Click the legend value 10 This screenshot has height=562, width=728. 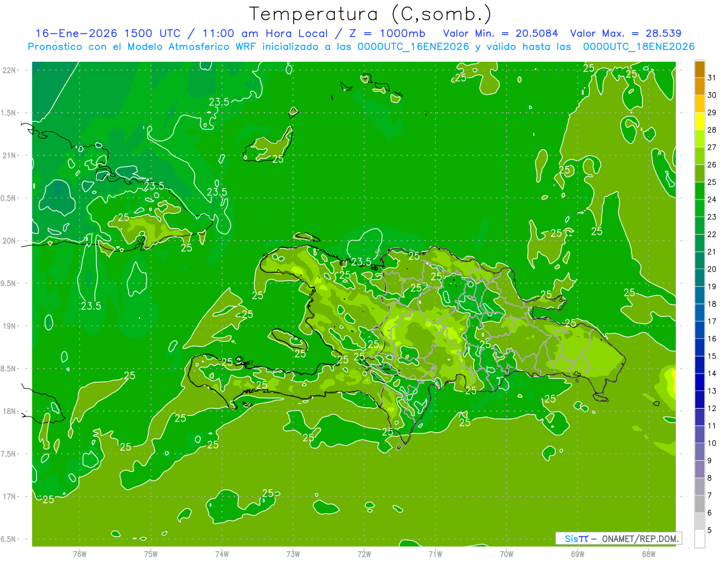(x=712, y=443)
